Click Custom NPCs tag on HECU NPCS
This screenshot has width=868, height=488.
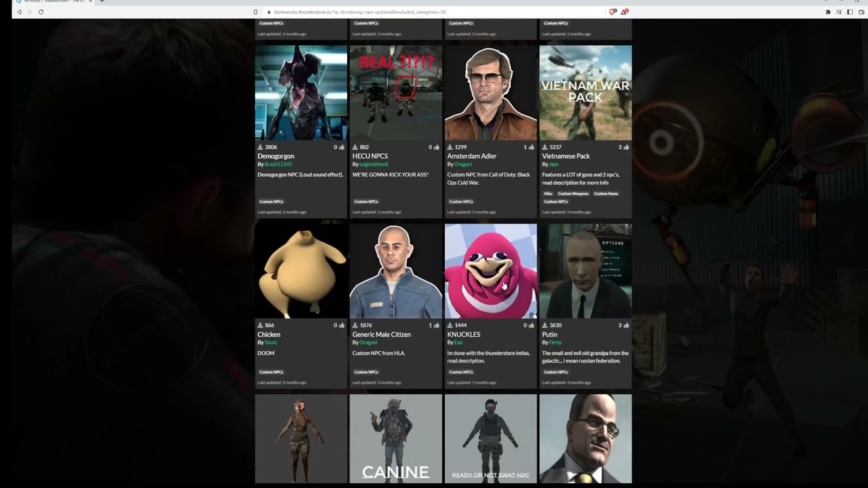pyautogui.click(x=366, y=201)
